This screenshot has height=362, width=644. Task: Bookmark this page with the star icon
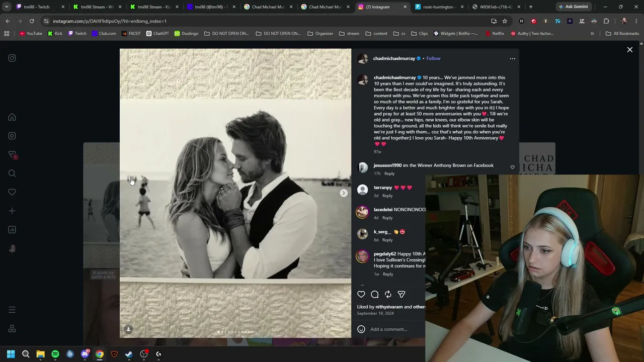505,21
